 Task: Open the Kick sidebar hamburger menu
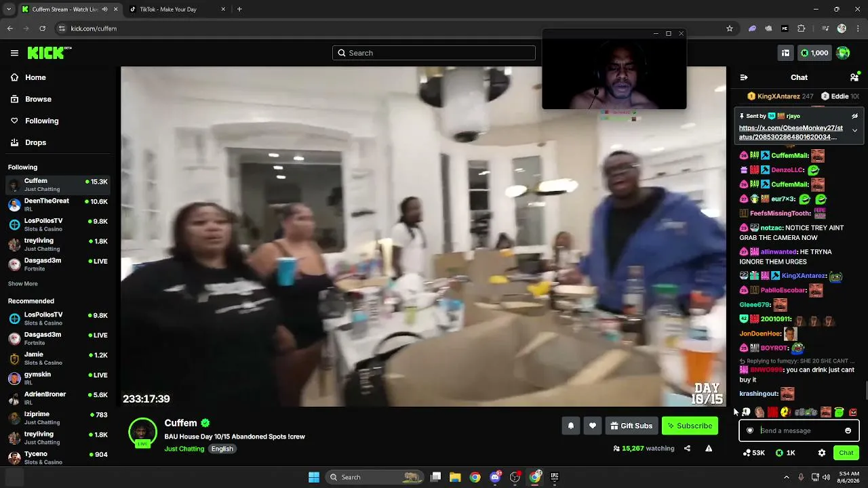point(14,53)
